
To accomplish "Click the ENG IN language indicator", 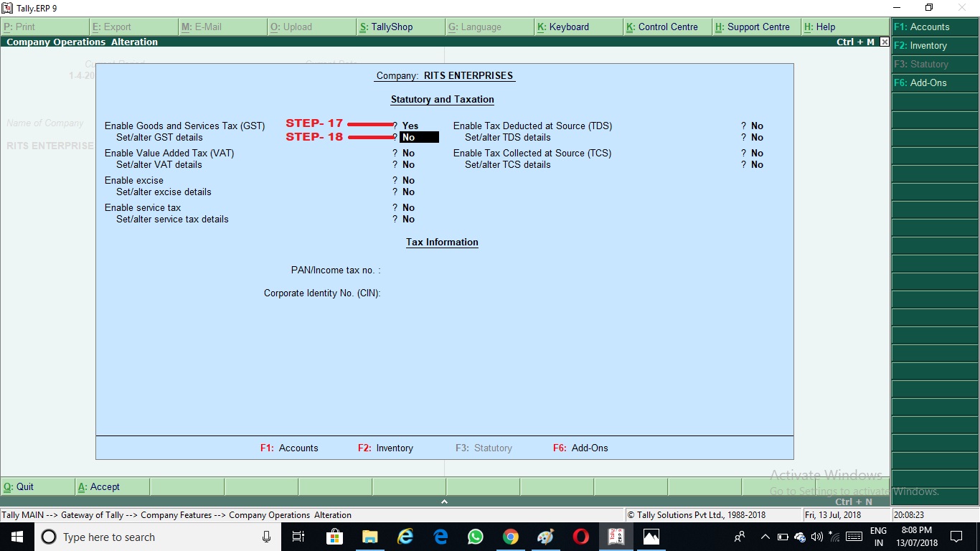I will pyautogui.click(x=878, y=537).
